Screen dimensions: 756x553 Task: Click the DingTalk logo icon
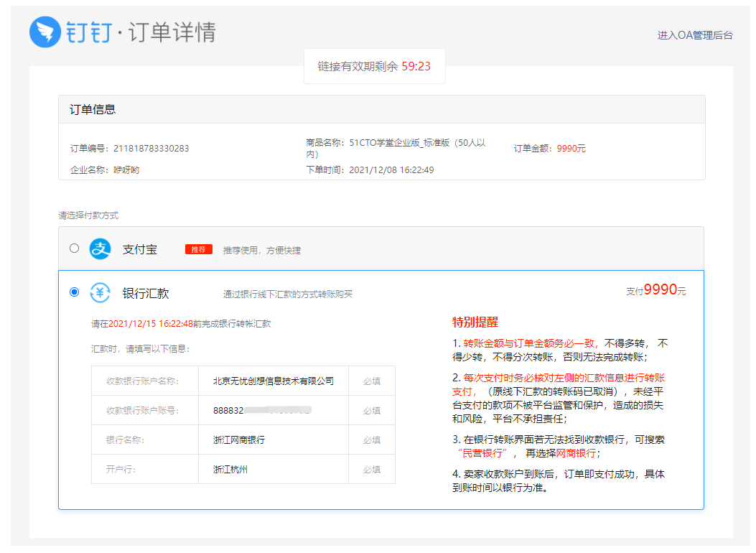[x=45, y=32]
